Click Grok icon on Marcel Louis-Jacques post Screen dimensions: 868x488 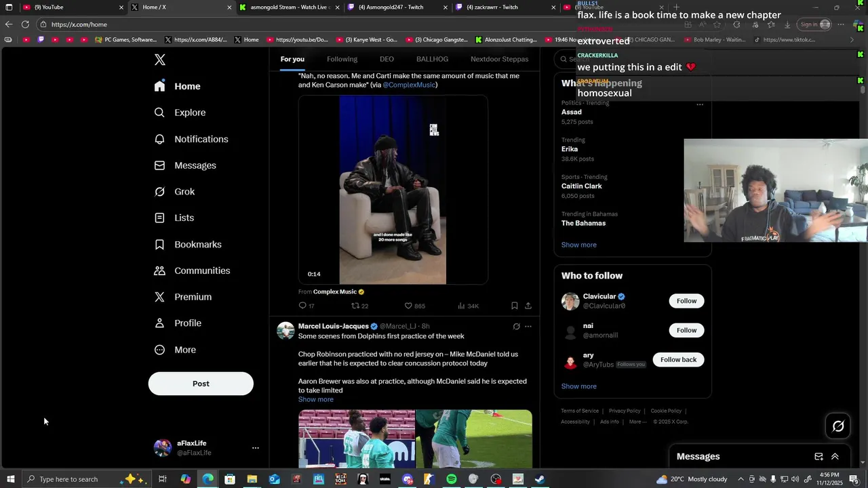pos(516,326)
